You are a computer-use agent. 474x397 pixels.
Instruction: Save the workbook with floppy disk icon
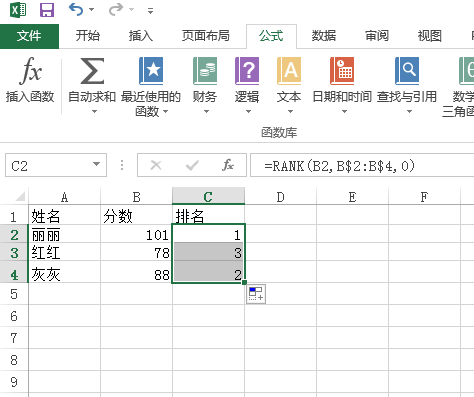point(47,10)
